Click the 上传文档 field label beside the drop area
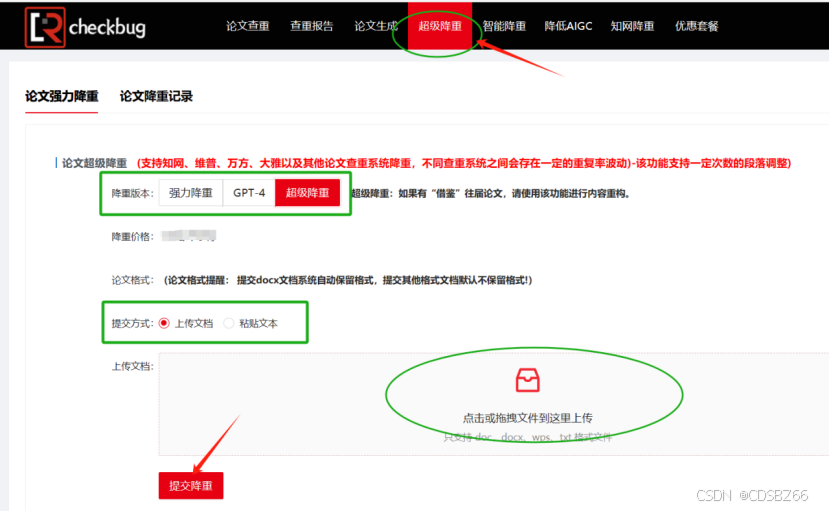Screen dimensions: 830x511 coord(132,366)
